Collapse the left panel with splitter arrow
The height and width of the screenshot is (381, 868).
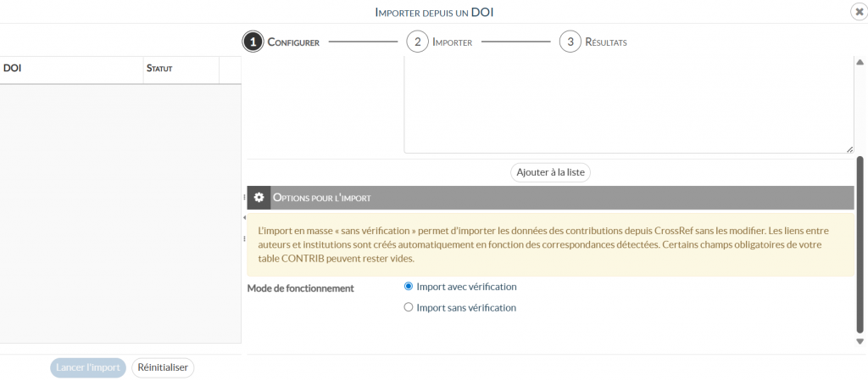click(x=244, y=218)
